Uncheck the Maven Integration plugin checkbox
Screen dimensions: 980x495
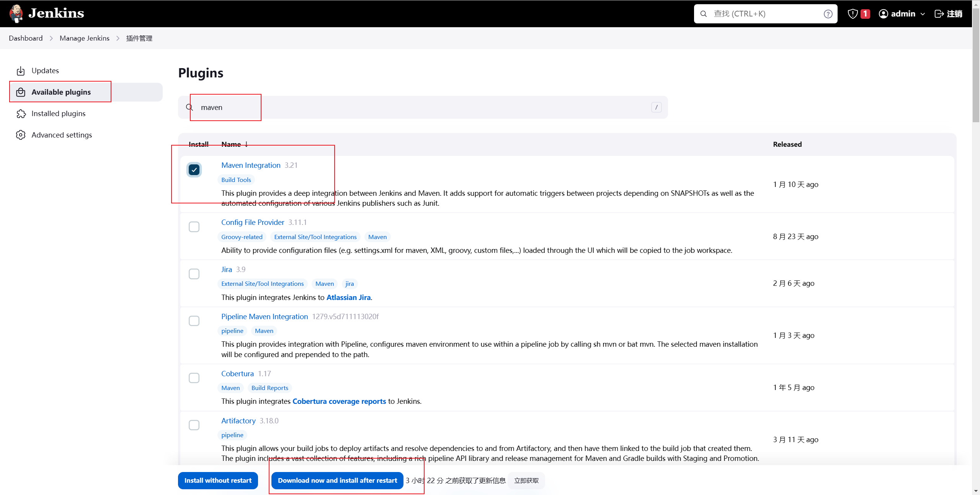(x=194, y=170)
